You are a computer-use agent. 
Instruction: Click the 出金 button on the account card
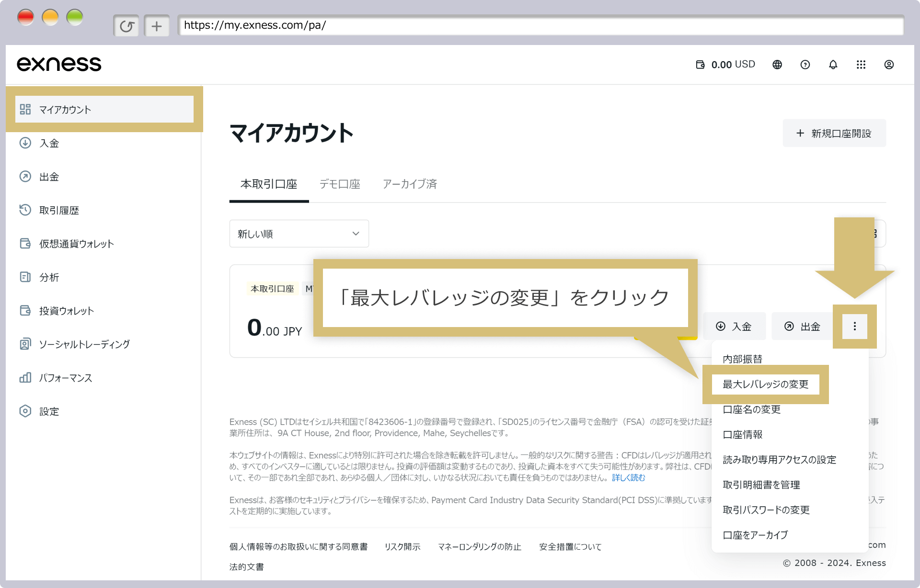click(803, 327)
